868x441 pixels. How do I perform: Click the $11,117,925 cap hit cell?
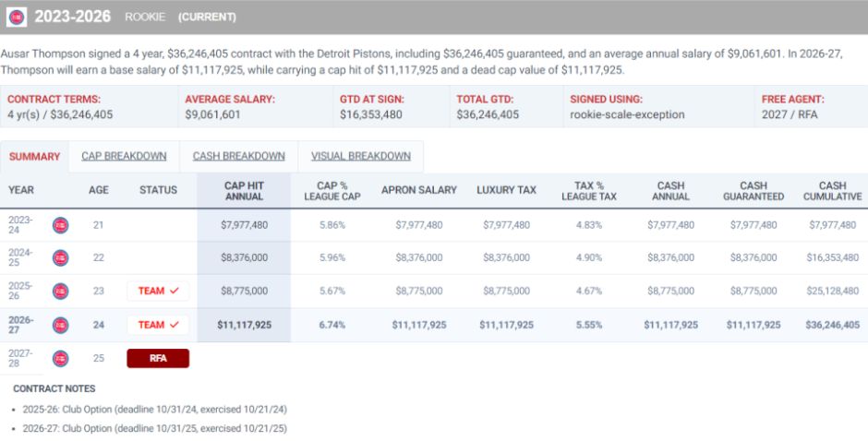tap(244, 325)
